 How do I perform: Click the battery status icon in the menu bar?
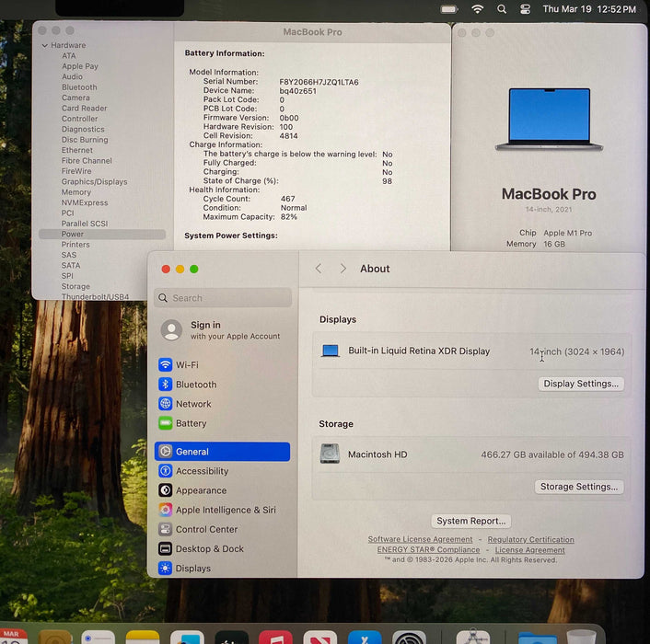449,9
